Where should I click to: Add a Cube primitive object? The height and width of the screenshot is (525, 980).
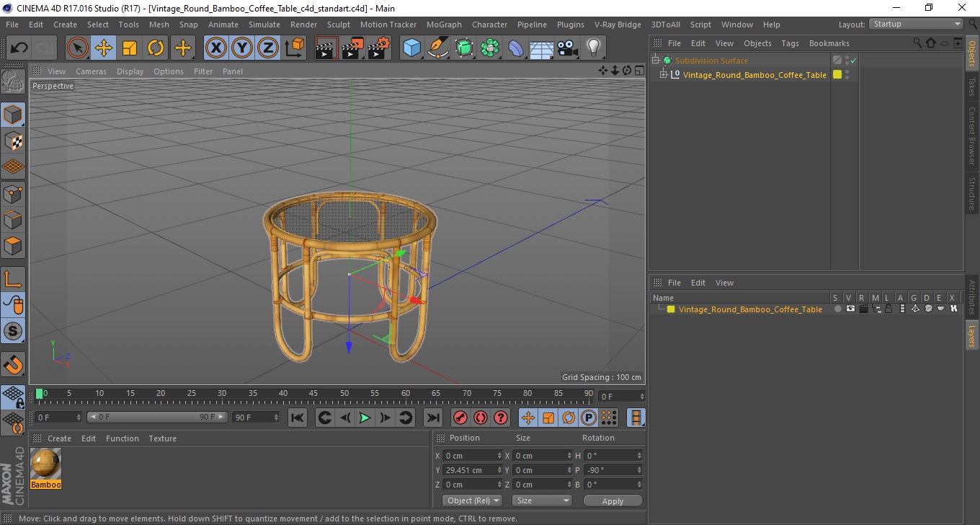[x=411, y=48]
